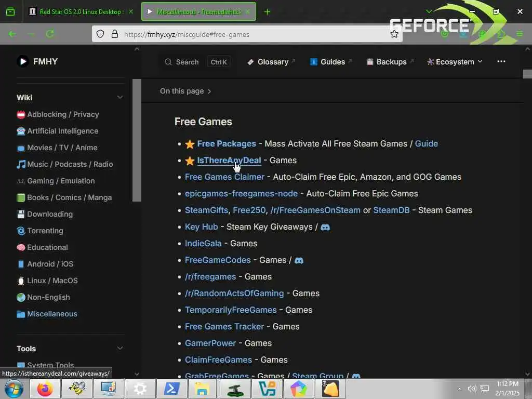Click the padlock site info icon
Image resolution: width=532 pixels, height=399 pixels.
pos(115,34)
